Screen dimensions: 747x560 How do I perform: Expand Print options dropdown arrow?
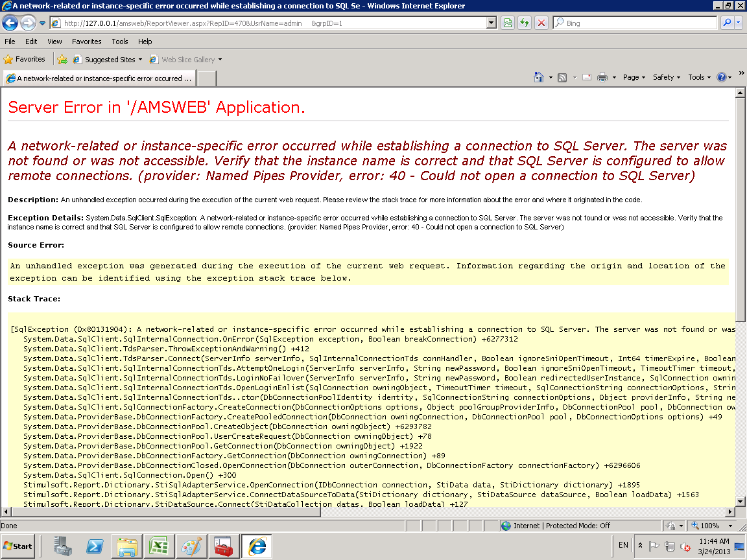(614, 78)
